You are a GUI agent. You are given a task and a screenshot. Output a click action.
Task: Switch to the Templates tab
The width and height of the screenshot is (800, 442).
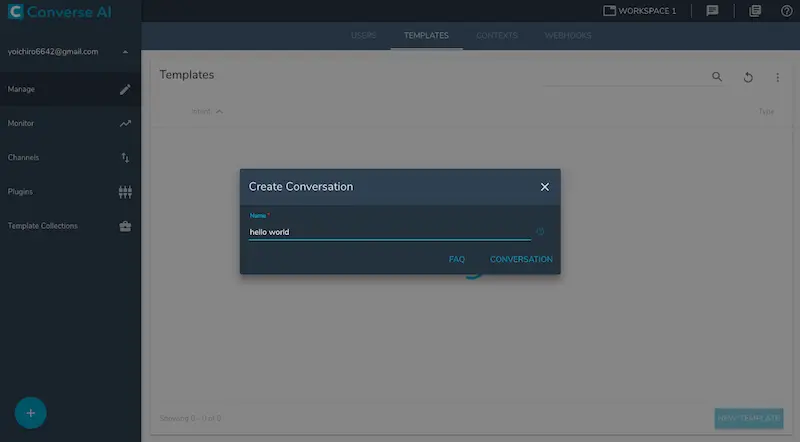pos(427,36)
